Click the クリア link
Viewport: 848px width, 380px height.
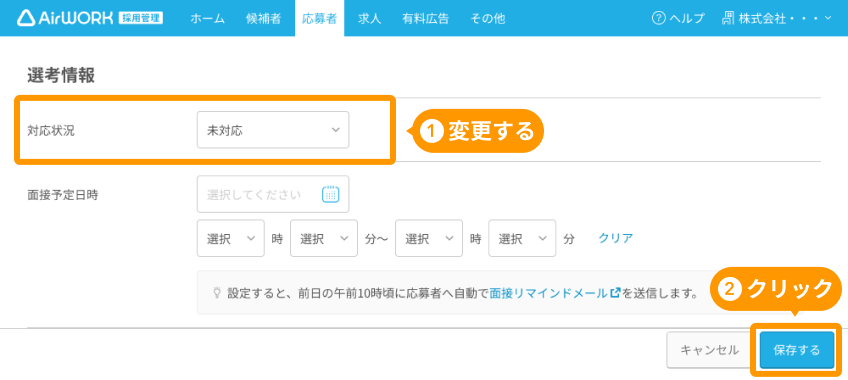pos(616,238)
